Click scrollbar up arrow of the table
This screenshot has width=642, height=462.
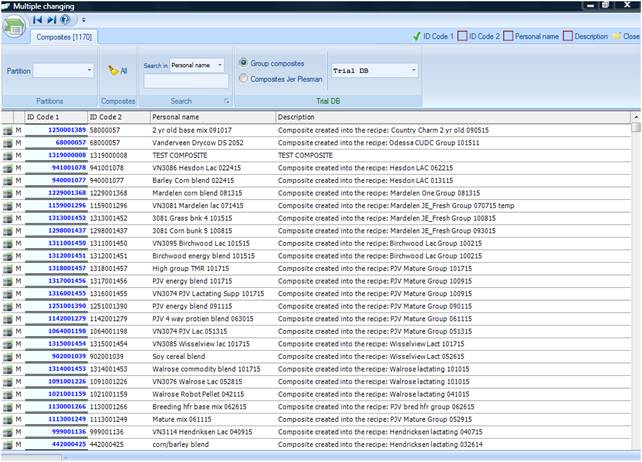pos(636,117)
